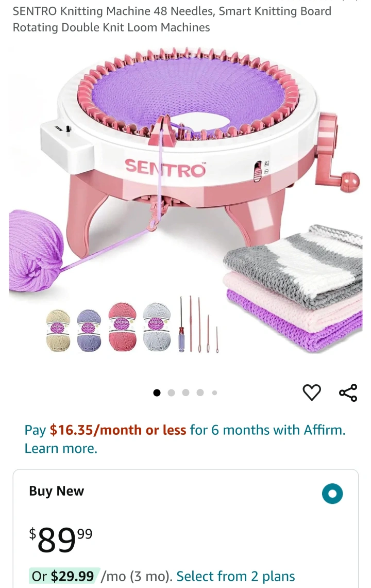This screenshot has height=588, width=371.
Task: Go to the second image carousel dot
Action: (x=171, y=393)
